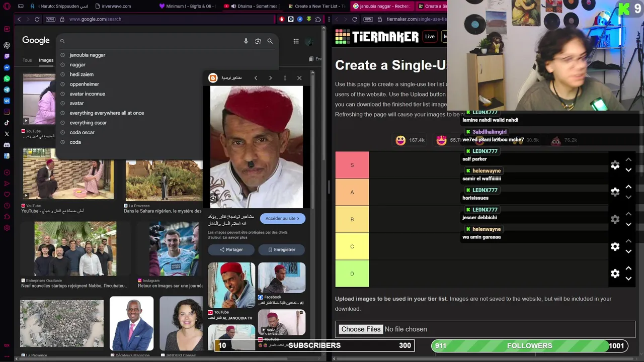Show the previous image in preview panel
This screenshot has height=362, width=644.
[256, 78]
